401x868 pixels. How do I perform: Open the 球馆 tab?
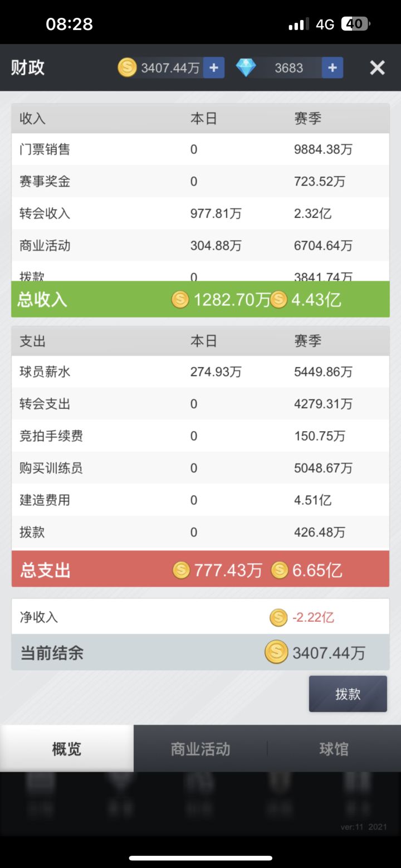[334, 749]
